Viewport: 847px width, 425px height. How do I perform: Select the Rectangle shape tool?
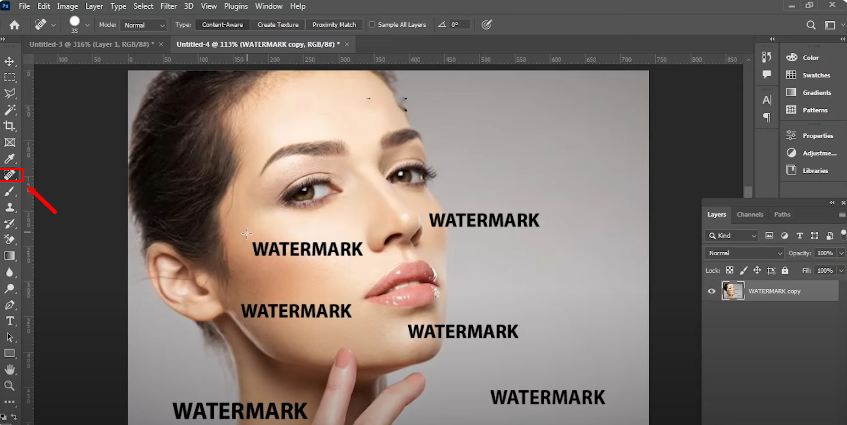pyautogui.click(x=10, y=353)
